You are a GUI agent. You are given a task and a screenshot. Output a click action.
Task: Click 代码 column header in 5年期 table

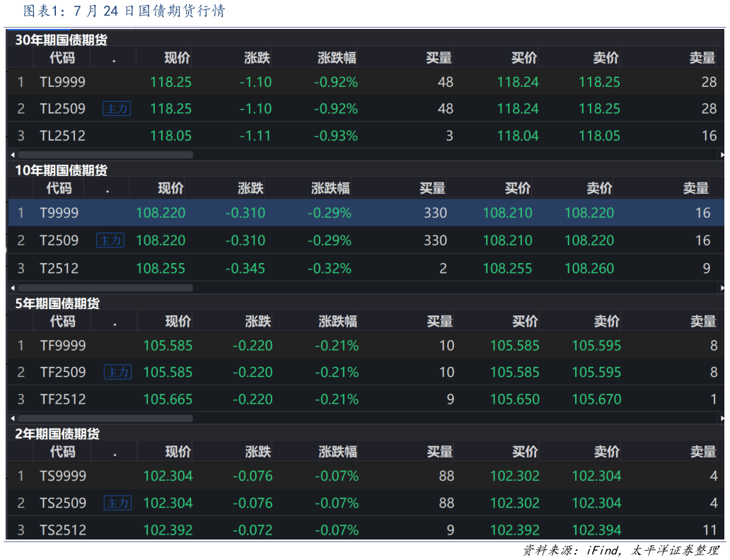click(x=62, y=321)
